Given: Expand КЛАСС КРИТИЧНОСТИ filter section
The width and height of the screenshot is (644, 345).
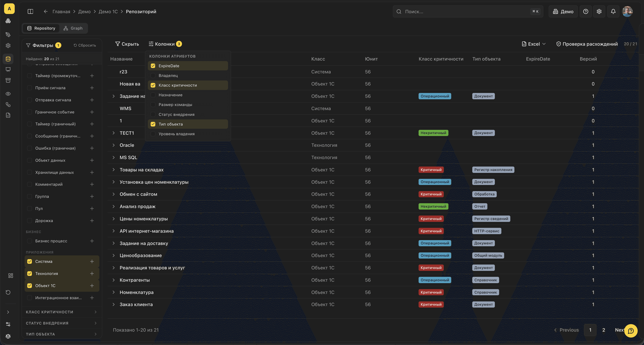Looking at the screenshot, I should [62, 312].
